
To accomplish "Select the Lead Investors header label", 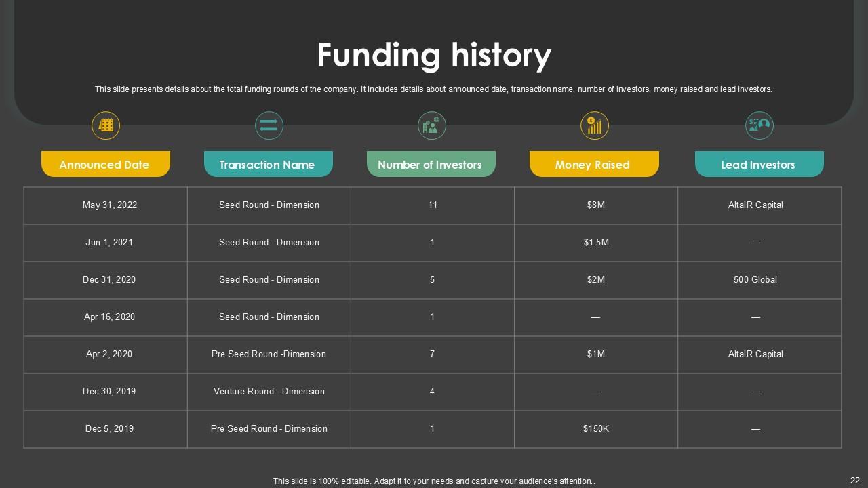I will pyautogui.click(x=758, y=165).
